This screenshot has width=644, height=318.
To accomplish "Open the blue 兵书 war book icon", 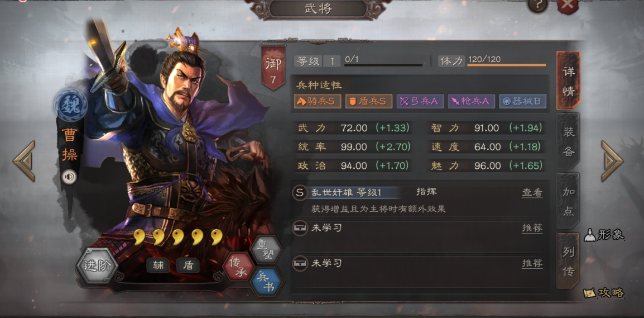I will tap(267, 281).
